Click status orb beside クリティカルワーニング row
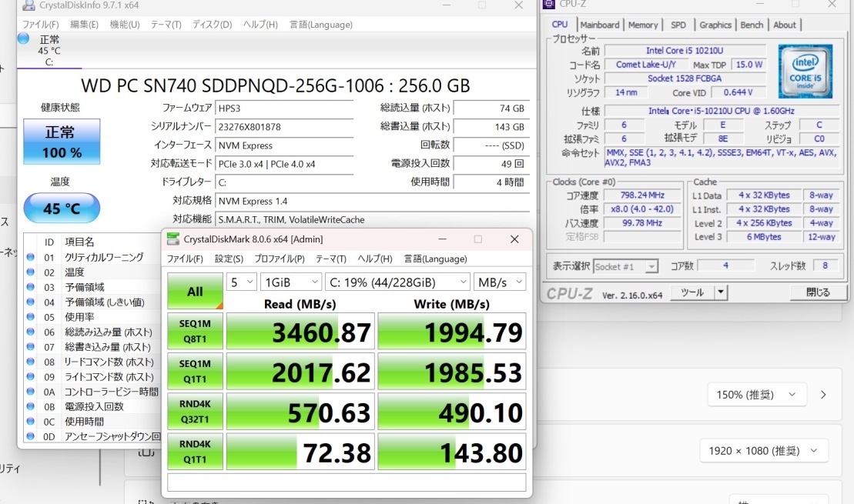The height and width of the screenshot is (504, 854). (x=30, y=258)
